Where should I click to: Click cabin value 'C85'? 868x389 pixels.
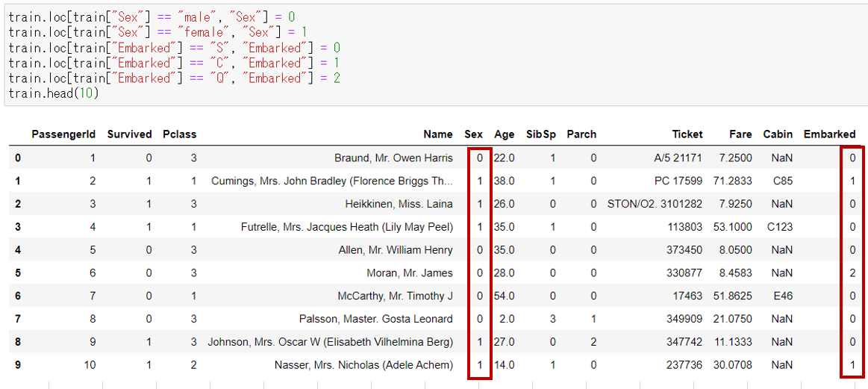tap(782, 181)
